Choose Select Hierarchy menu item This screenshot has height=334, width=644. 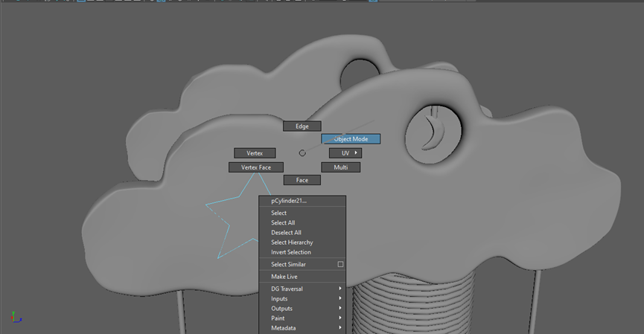tap(302, 243)
